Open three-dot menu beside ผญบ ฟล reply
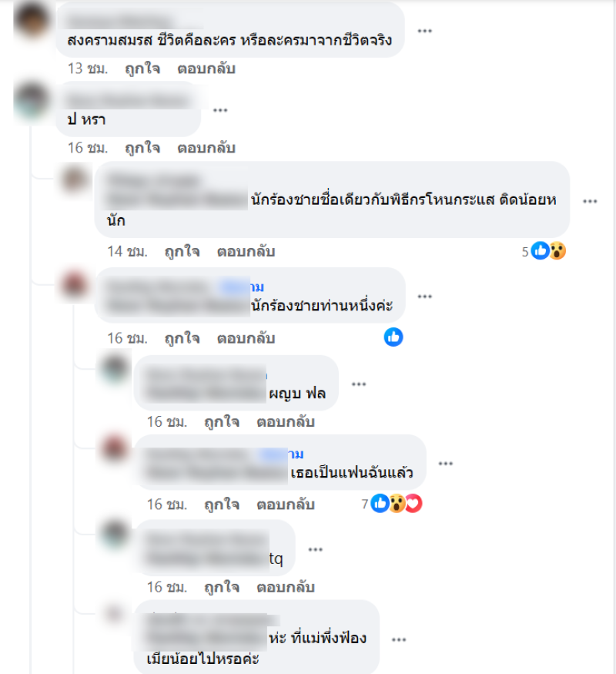Screen dimensions: 616x674 click(x=359, y=384)
